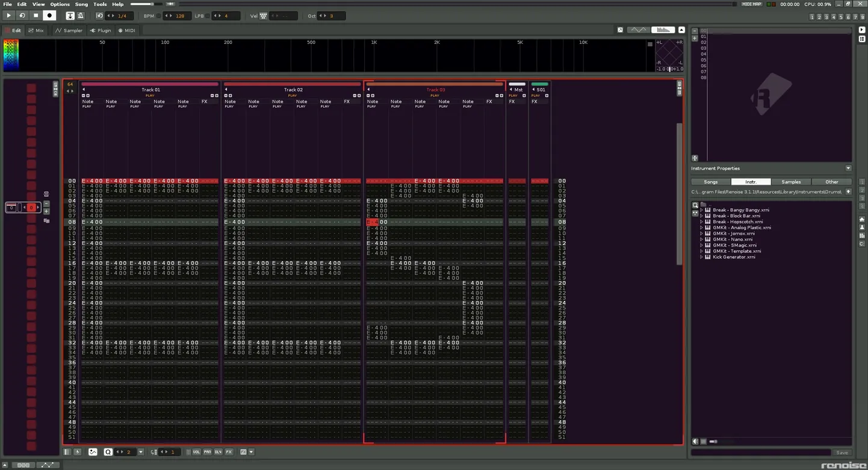Toggle the VOL column visibility
868x470 pixels.
(196, 452)
